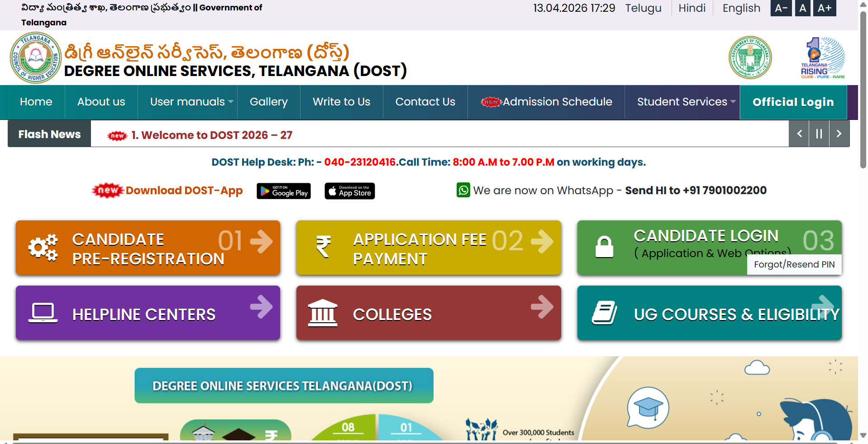Expand the Student Services dropdown menu
Screen dimensions: 868x444
tap(686, 102)
